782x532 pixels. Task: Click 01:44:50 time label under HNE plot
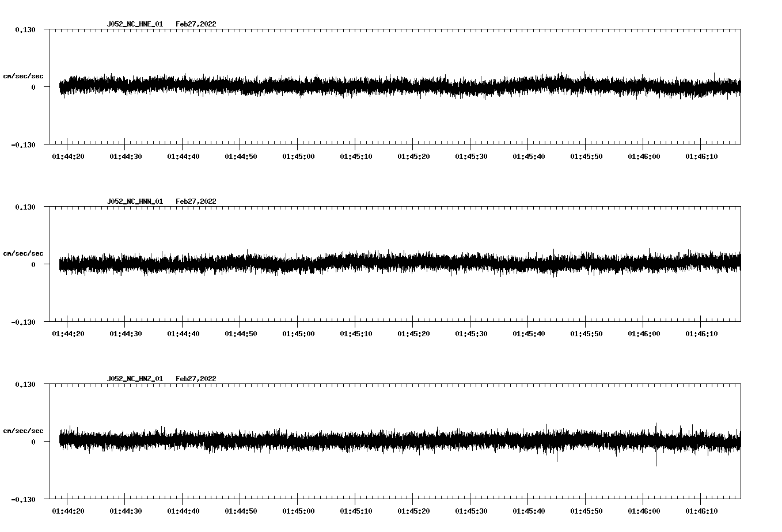coord(241,157)
